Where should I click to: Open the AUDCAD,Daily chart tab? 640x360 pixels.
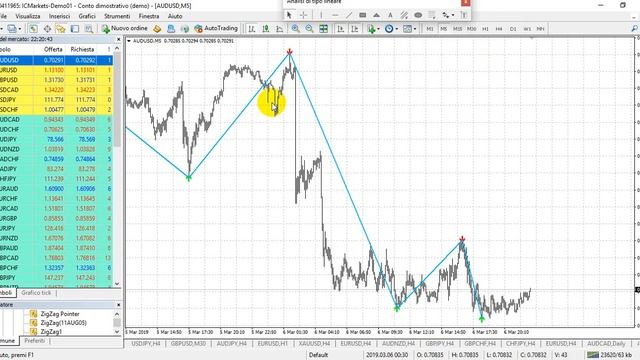606,344
